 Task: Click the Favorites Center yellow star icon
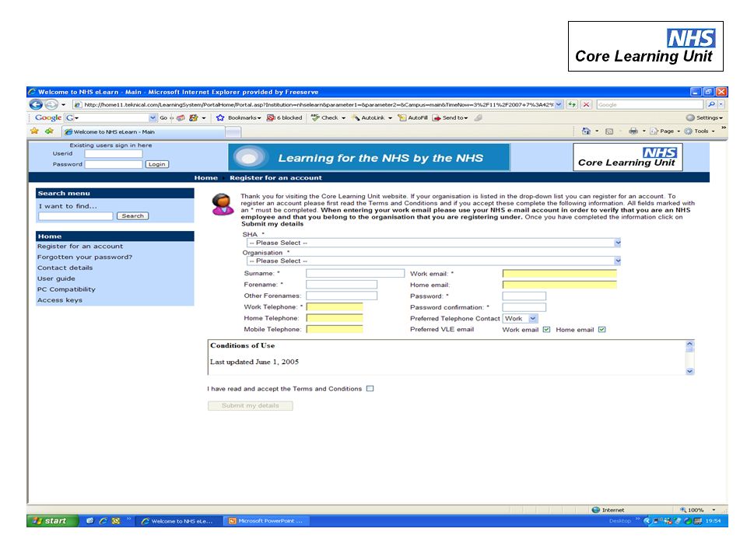pyautogui.click(x=34, y=131)
